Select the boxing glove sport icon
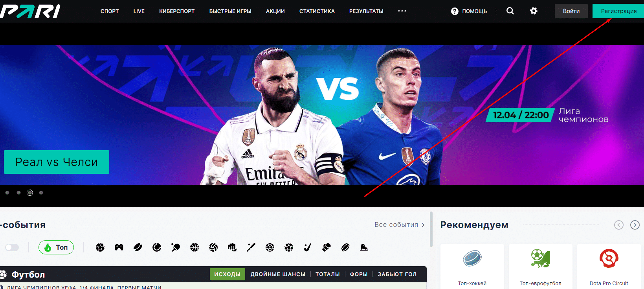This screenshot has width=644, height=289. coord(327,247)
